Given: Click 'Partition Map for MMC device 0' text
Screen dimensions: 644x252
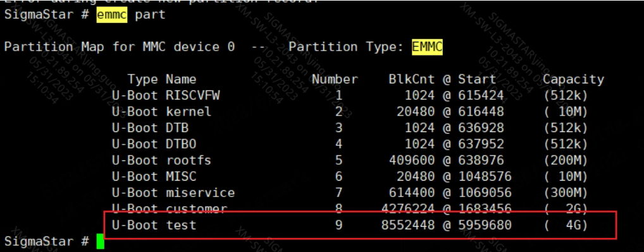Looking at the screenshot, I should 120,47.
